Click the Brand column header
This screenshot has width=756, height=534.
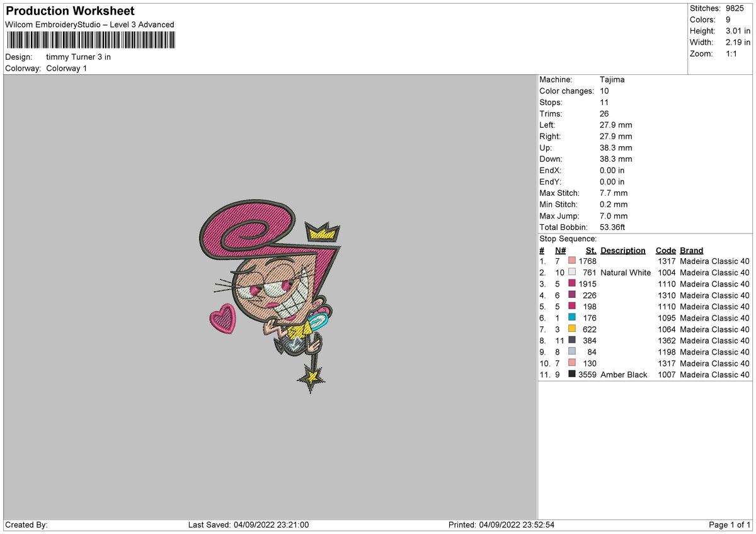click(x=690, y=250)
